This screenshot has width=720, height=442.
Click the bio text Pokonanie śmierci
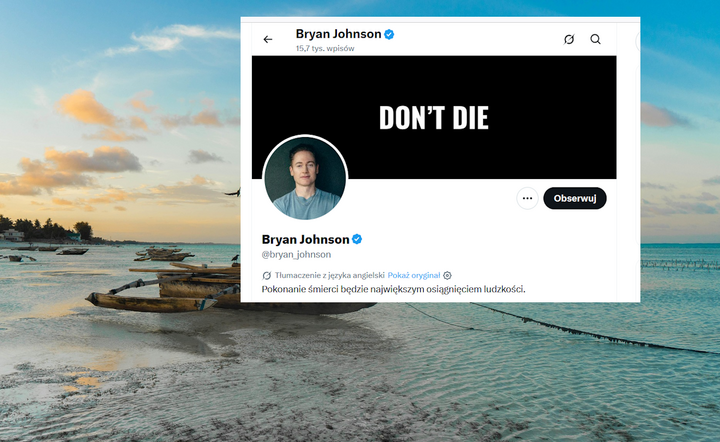(394, 289)
